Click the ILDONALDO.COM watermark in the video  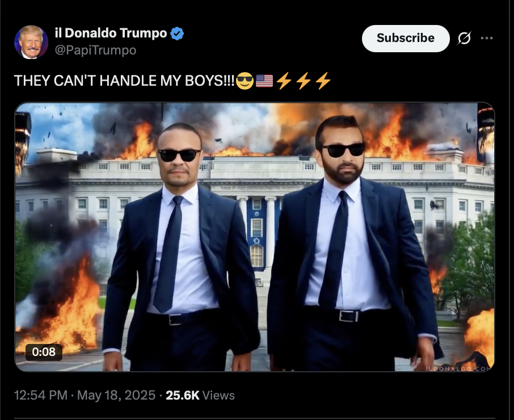point(459,368)
